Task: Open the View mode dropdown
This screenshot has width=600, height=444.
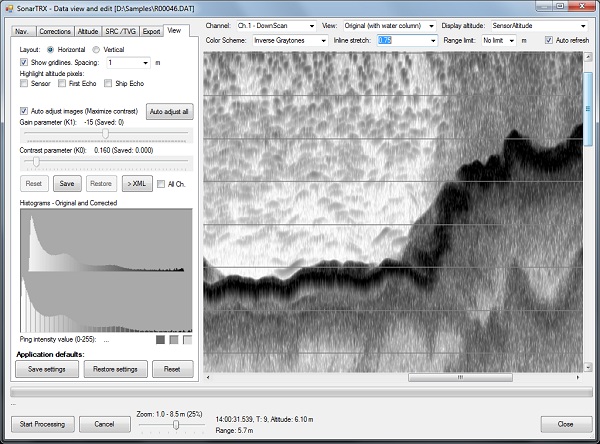Action: [x=431, y=26]
